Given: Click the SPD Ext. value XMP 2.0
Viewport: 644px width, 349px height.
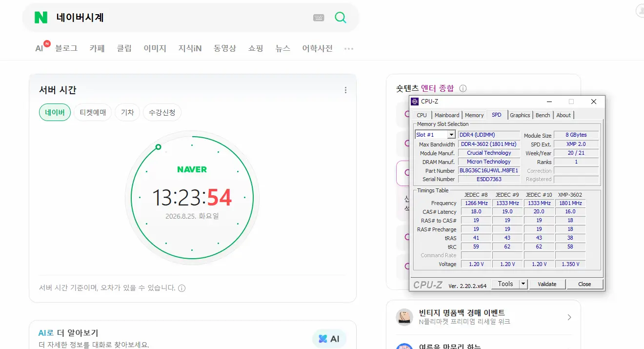Looking at the screenshot, I should pyautogui.click(x=576, y=144).
